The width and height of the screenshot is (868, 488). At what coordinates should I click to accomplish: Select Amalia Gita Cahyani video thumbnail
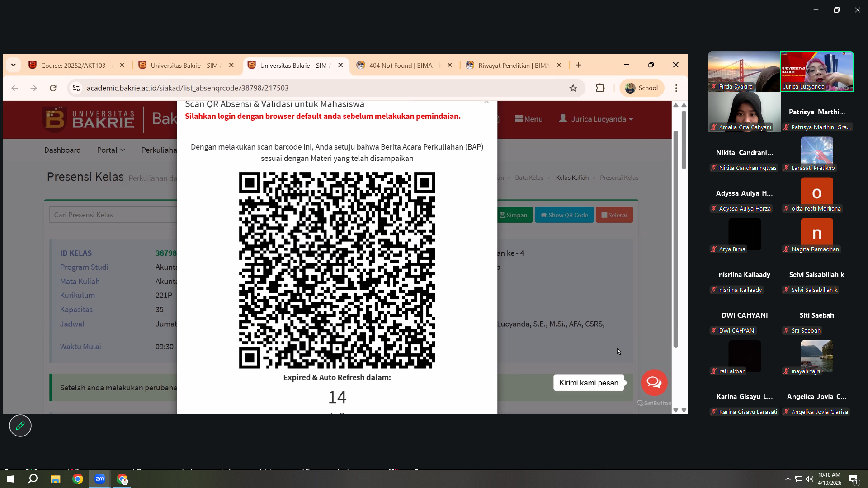[745, 112]
